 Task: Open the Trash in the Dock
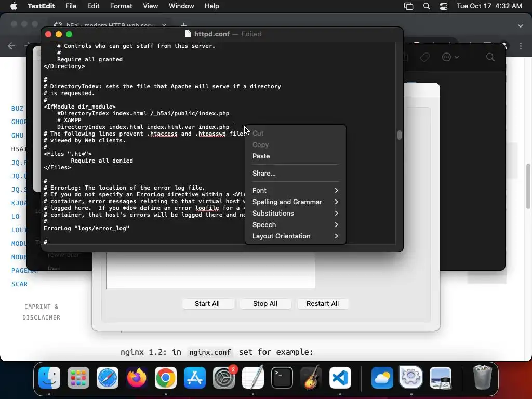(482, 378)
